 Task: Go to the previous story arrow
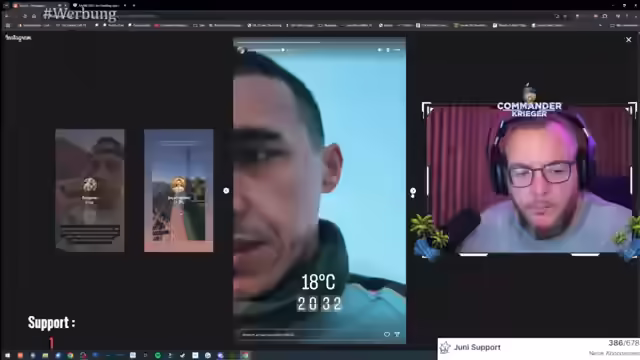pos(226,191)
